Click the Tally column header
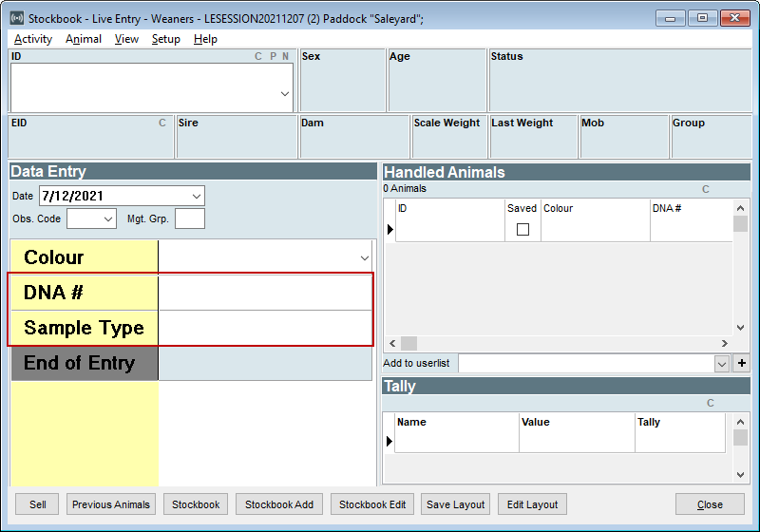Image resolution: width=760 pixels, height=532 pixels. (680, 422)
